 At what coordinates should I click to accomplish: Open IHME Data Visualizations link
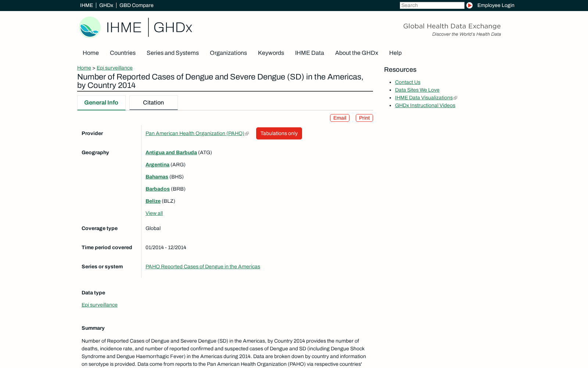click(x=424, y=98)
